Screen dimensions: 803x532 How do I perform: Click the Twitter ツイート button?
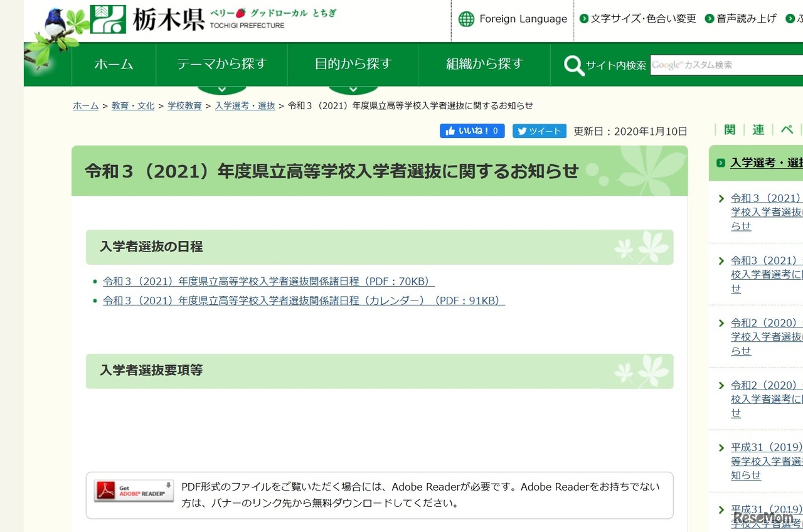[x=539, y=131]
